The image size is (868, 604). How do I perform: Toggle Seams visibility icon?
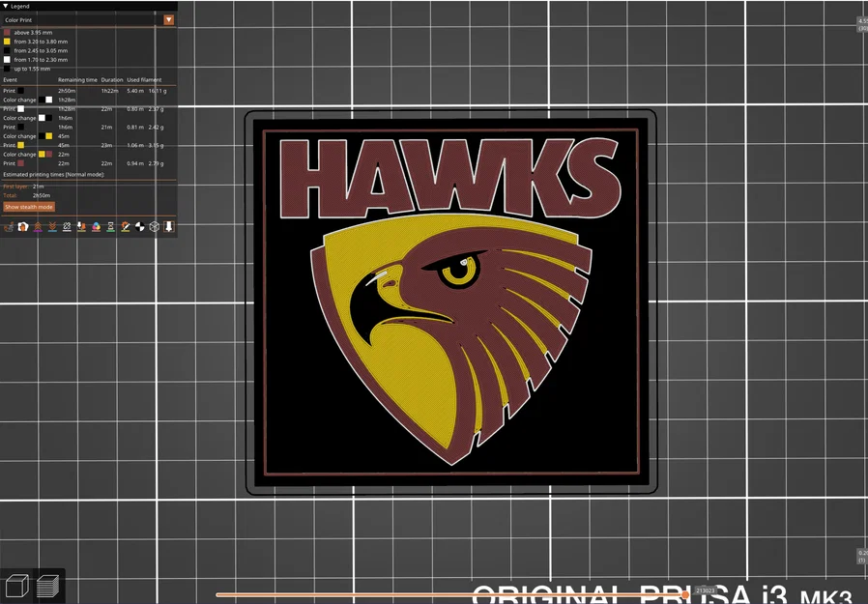[x=67, y=226]
